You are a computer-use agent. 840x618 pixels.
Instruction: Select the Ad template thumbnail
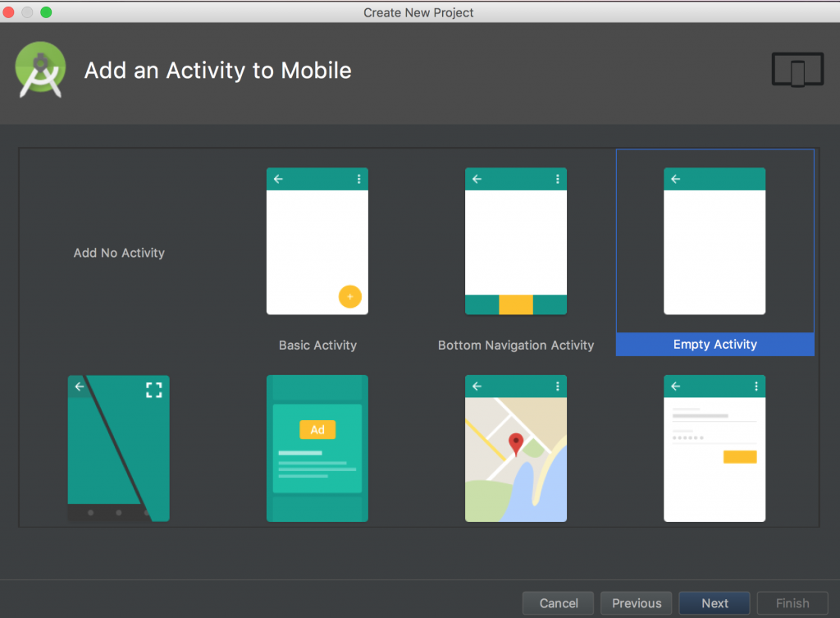point(317,448)
